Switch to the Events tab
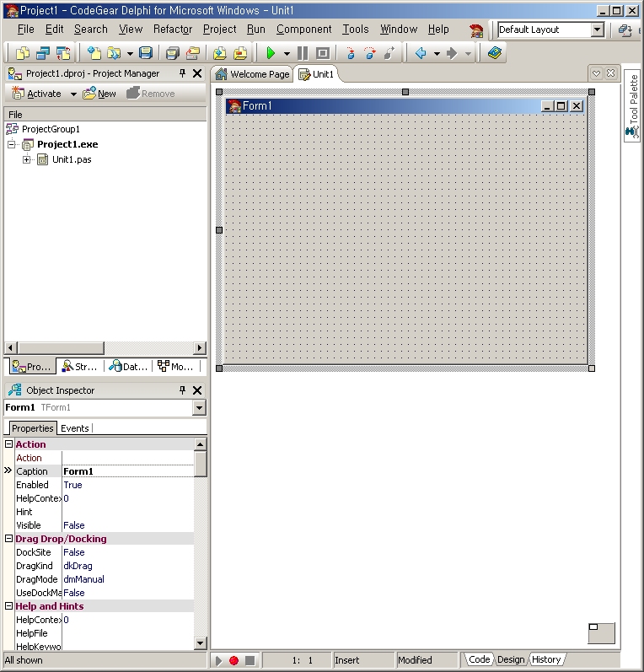The image size is (644, 672). click(74, 428)
